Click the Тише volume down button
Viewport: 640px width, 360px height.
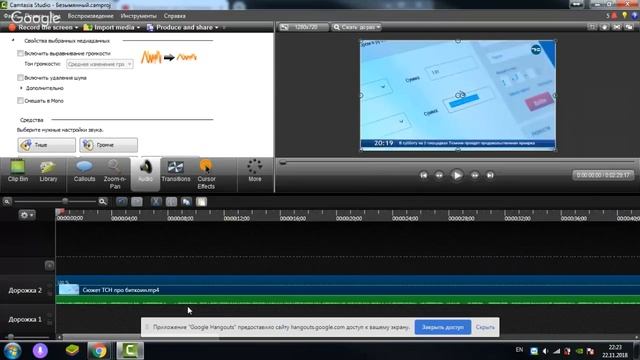click(47, 145)
